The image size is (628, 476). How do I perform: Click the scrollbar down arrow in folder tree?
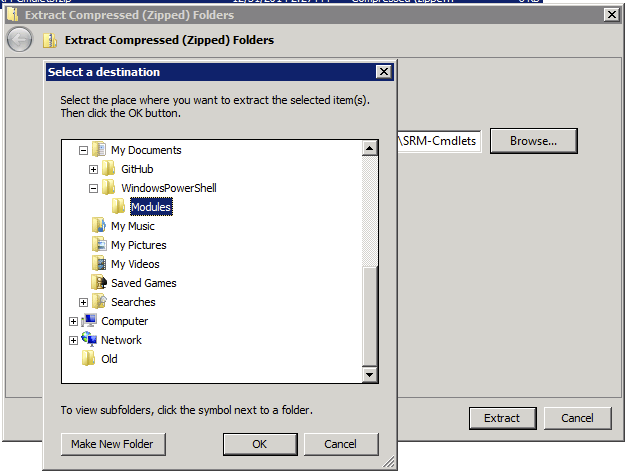tap(369, 375)
